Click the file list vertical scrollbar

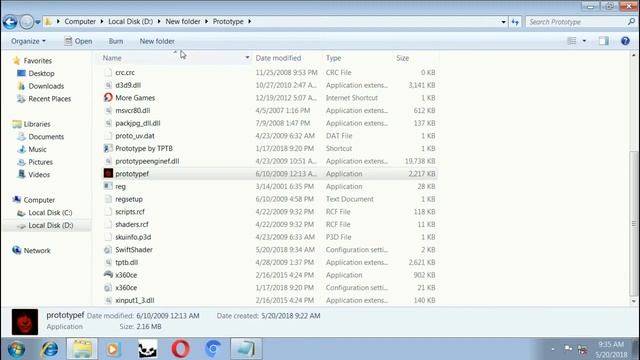click(x=633, y=223)
